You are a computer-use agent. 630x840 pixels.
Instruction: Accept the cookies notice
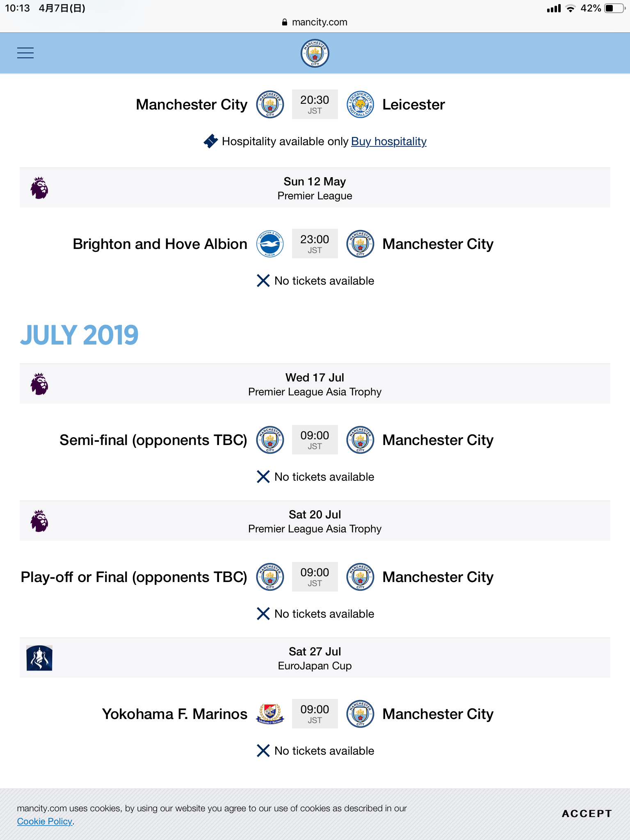[x=587, y=814]
